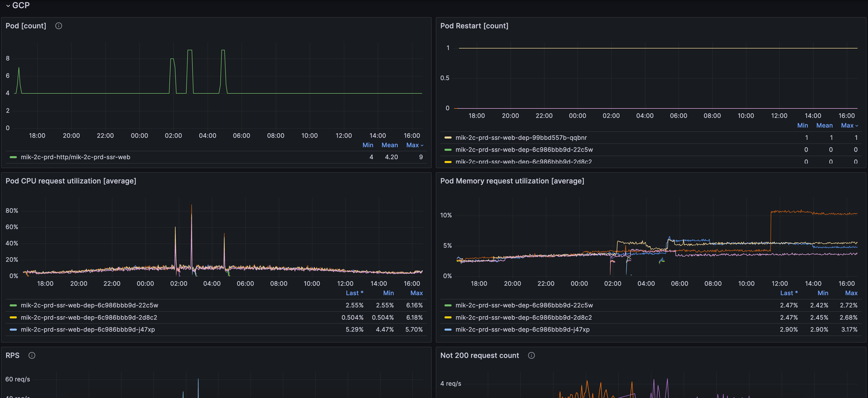Toggle mik-2c-prd-http/mik-2c-prd-ssr-web series visibility
This screenshot has height=398, width=868.
(75, 157)
